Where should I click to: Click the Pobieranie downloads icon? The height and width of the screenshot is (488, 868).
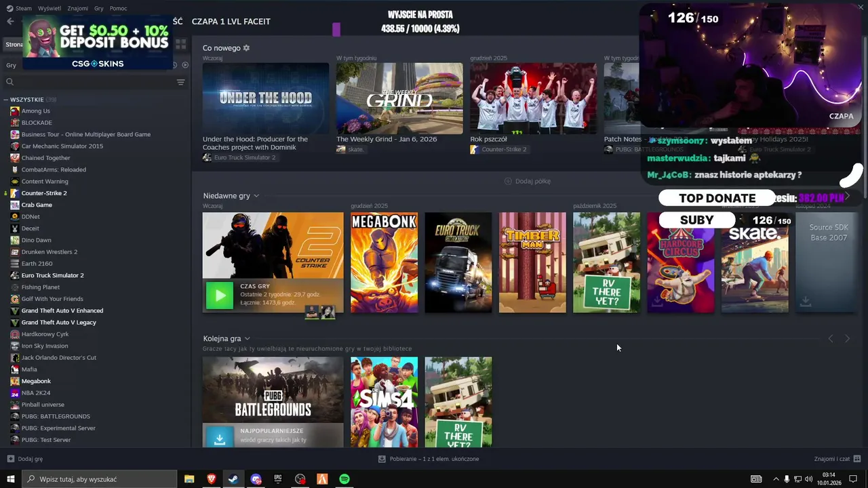click(382, 459)
